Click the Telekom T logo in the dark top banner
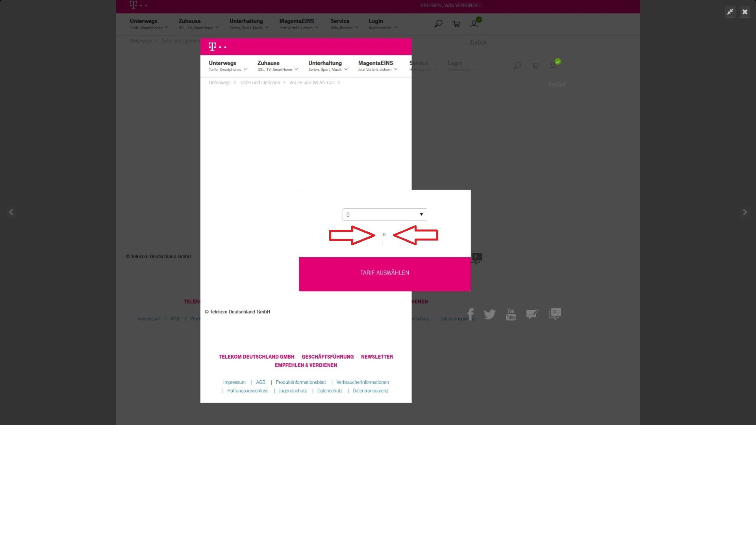 [134, 5]
